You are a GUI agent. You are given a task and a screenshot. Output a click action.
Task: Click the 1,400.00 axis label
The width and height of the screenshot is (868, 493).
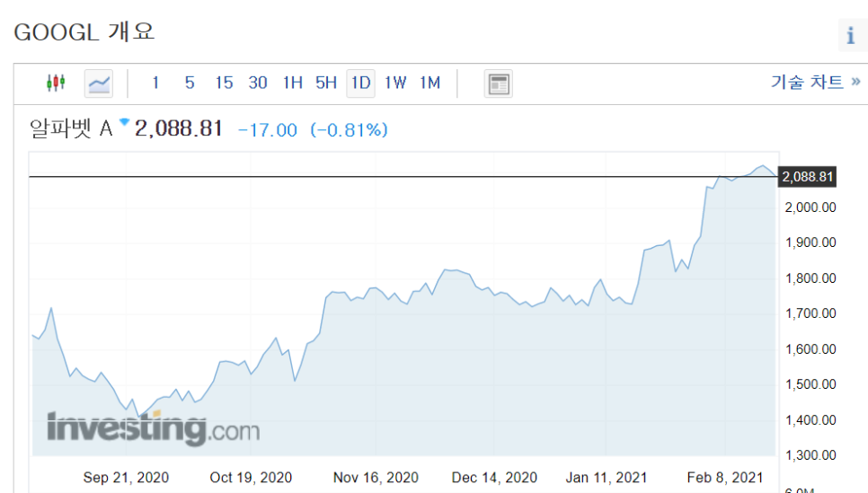(x=810, y=420)
